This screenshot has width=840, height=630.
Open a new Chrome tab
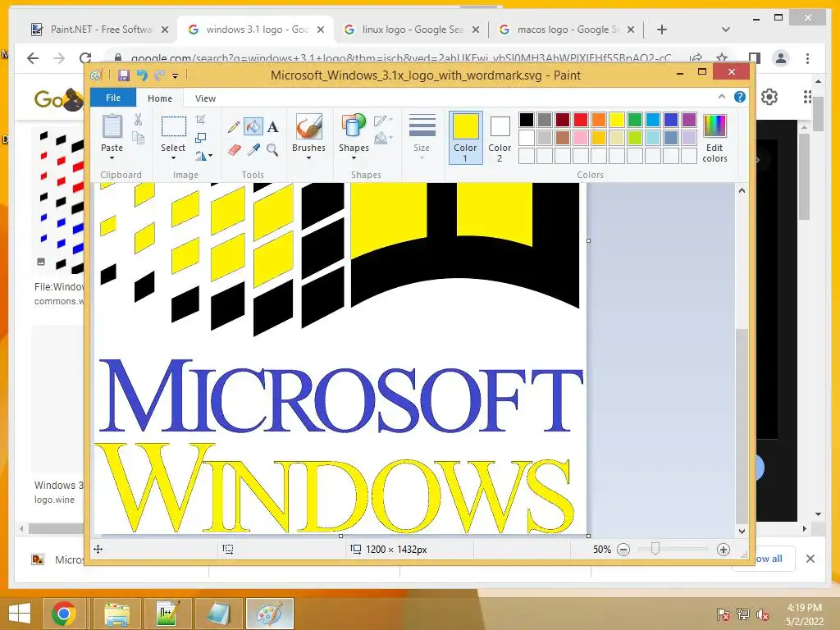pos(662,30)
